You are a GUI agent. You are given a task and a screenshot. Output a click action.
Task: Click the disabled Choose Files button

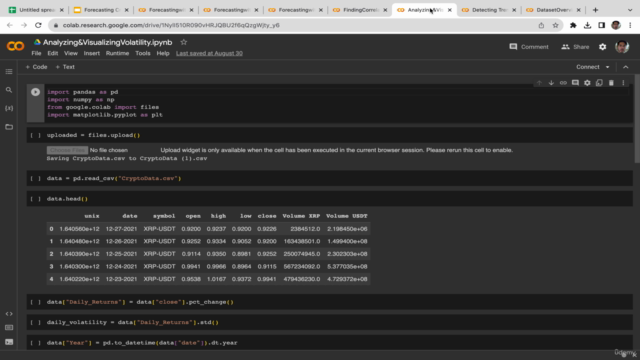[x=67, y=150]
